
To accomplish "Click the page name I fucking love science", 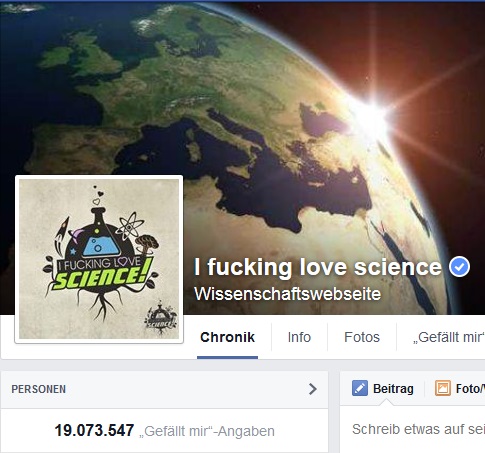I will (x=318, y=267).
